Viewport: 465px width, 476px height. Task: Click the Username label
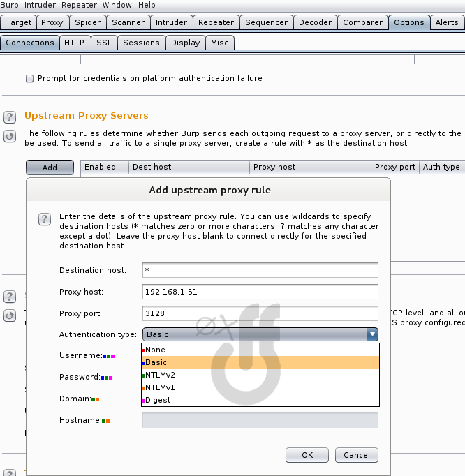coord(80,355)
